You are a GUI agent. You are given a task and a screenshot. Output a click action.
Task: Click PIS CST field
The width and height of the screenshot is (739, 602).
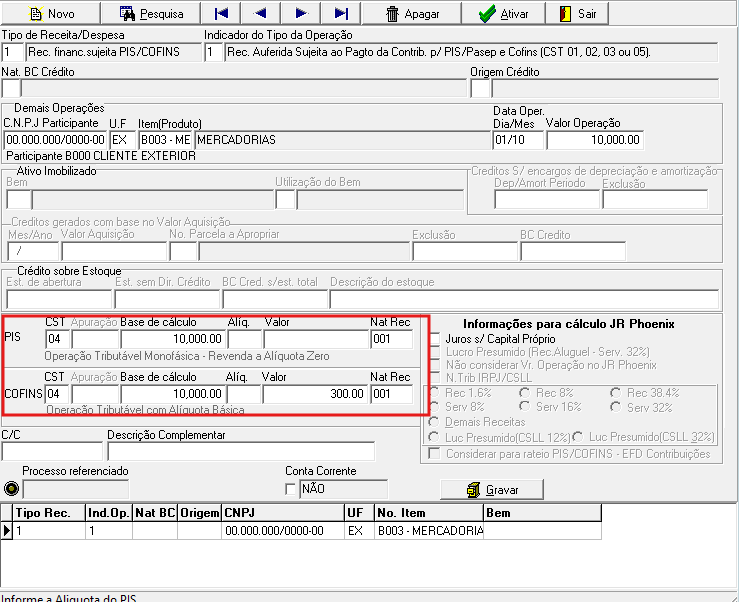[x=58, y=339]
